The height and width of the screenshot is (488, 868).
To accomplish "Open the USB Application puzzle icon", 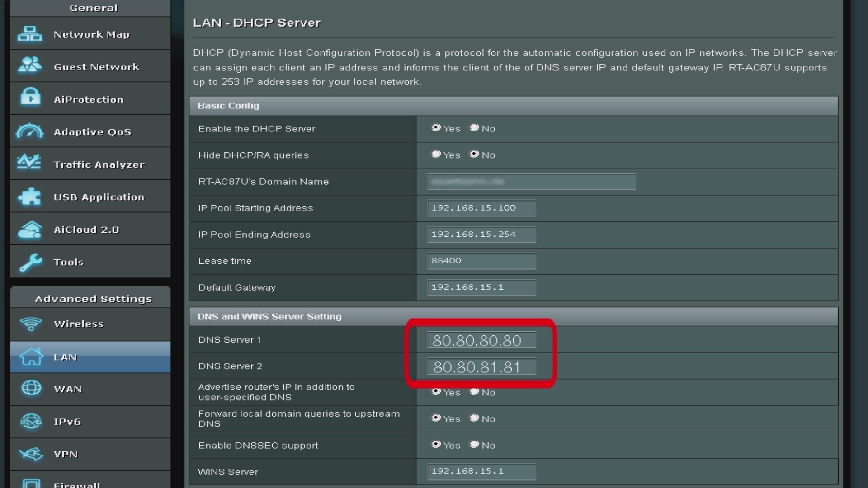I will coord(29,197).
